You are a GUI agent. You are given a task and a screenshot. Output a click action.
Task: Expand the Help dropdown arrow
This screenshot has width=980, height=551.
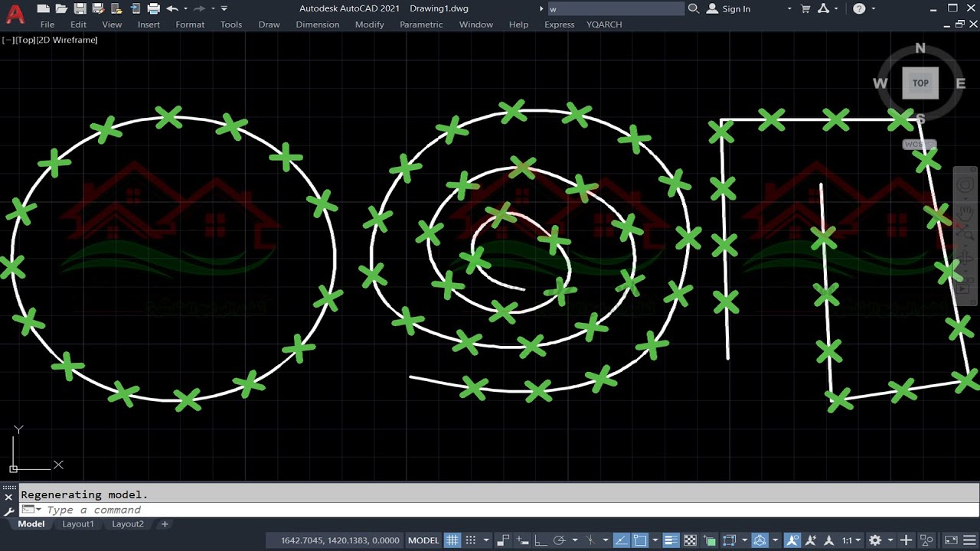pos(874,8)
